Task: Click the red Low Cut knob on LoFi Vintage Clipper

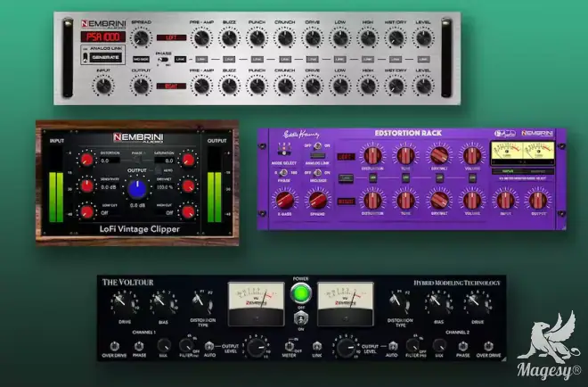Action: (86, 212)
